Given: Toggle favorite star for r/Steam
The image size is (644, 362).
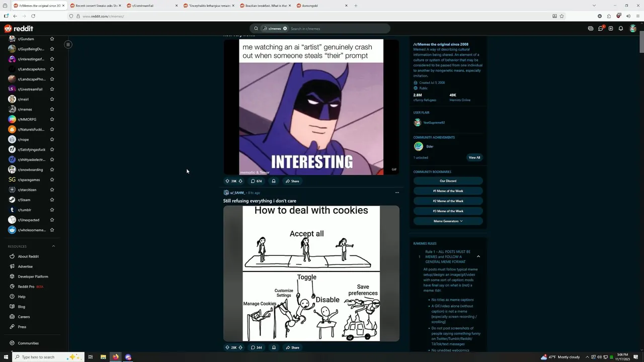Looking at the screenshot, I should 52,200.
